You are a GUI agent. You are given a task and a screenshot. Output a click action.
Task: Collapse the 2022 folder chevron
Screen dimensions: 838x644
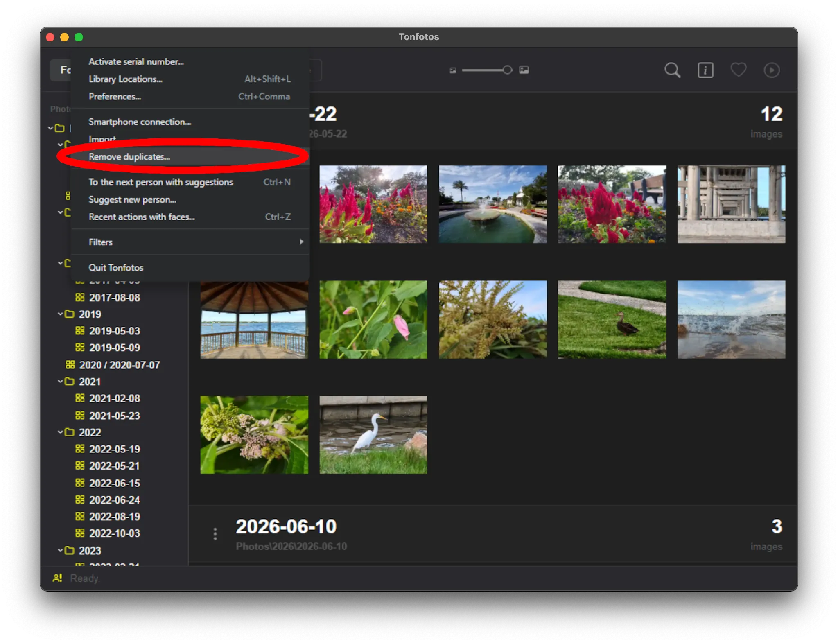[60, 432]
